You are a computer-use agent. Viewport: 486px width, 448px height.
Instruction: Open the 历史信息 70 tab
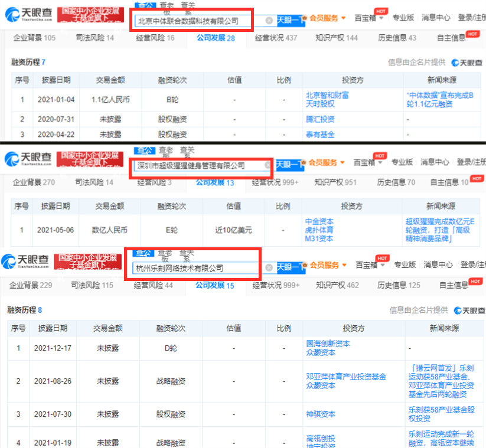[x=396, y=182]
